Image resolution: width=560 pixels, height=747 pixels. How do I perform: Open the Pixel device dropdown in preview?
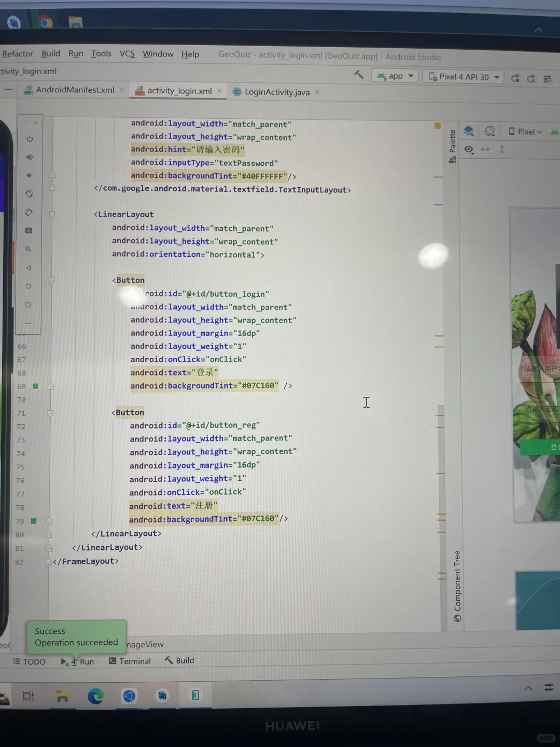tap(525, 132)
